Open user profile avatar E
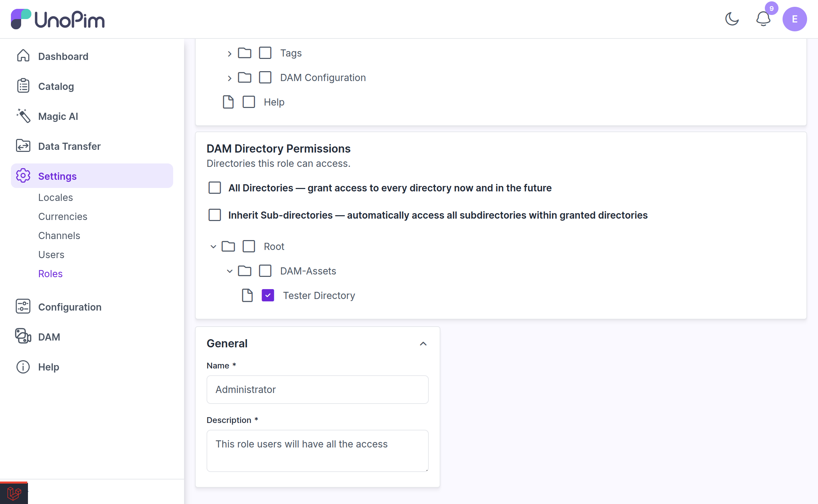This screenshot has width=818, height=504. point(794,19)
